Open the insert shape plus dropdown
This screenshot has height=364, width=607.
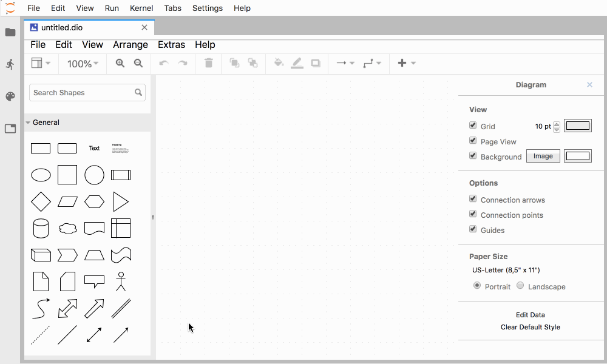[405, 63]
